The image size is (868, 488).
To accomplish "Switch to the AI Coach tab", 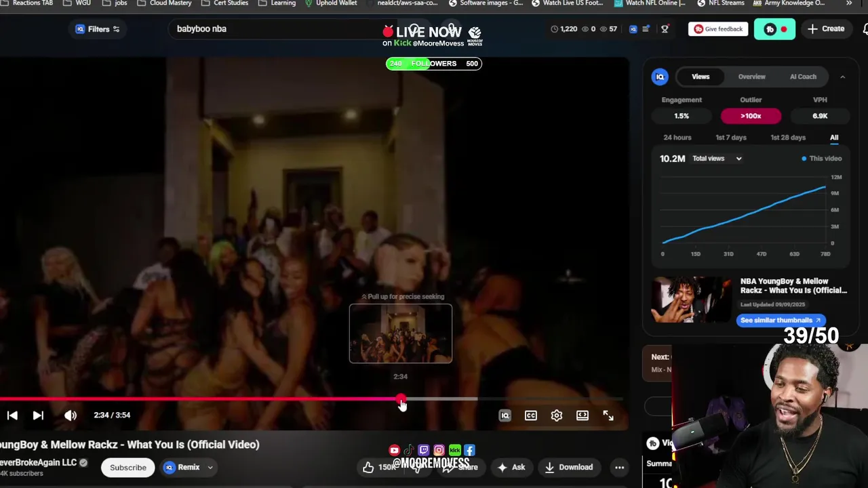I will [803, 77].
